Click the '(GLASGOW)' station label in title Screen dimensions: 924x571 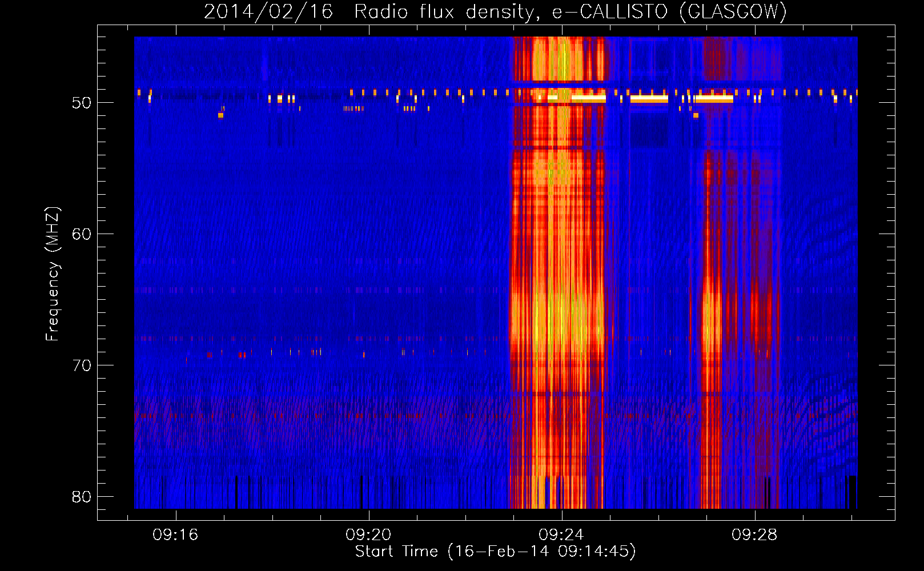[x=733, y=11]
